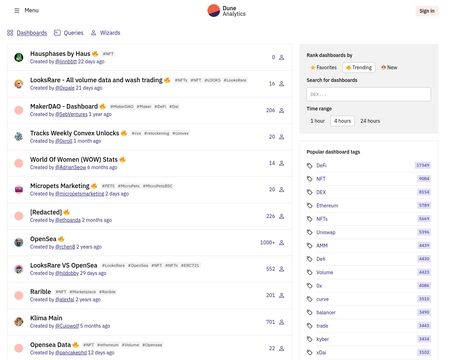Click favorites person icon for Hausphases row
The image size is (450, 360).
coord(281,57)
